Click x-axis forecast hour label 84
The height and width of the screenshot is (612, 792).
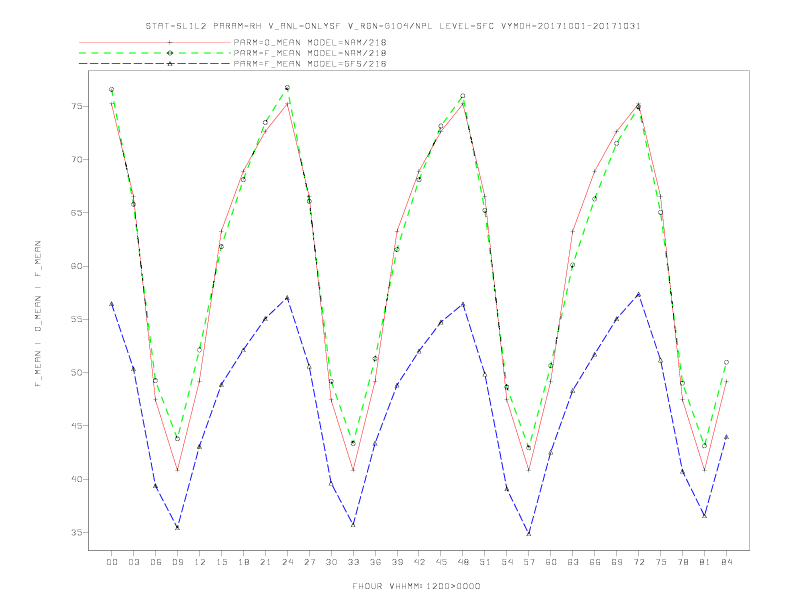point(727,562)
